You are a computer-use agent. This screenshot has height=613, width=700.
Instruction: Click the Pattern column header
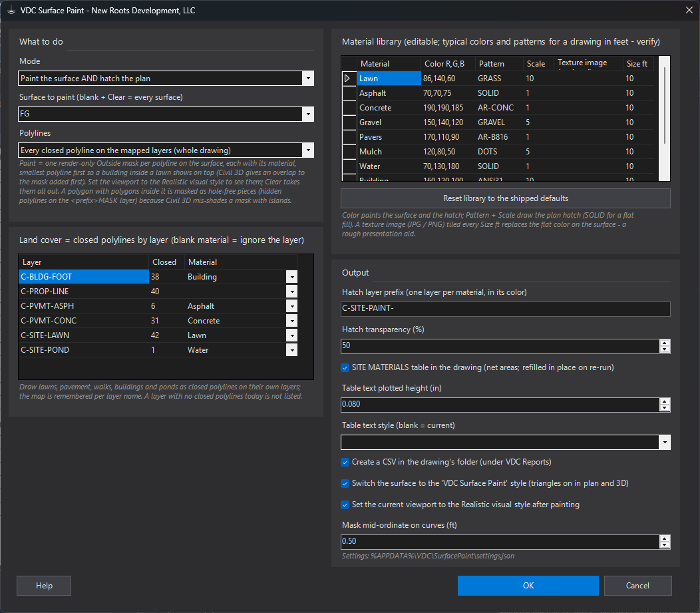[x=499, y=64]
